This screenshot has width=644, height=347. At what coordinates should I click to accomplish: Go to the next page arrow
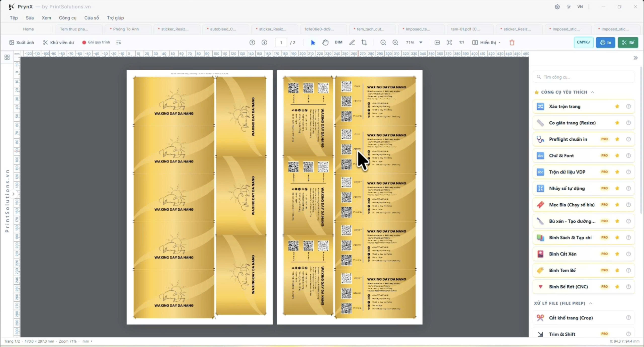264,43
